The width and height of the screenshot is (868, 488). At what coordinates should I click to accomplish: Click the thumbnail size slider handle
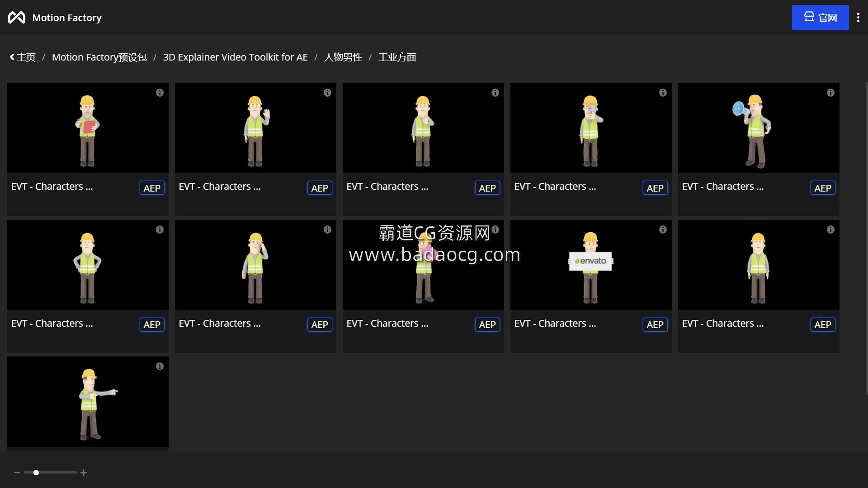36,473
